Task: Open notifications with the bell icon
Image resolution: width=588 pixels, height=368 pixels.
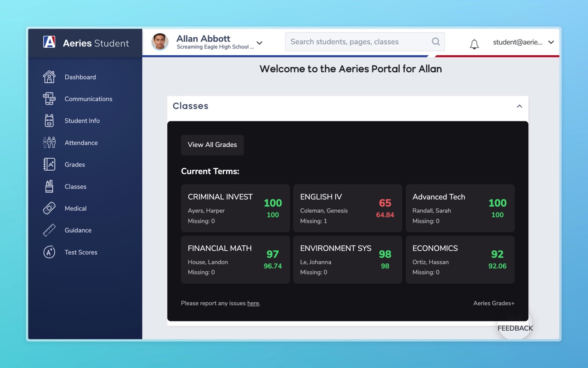Action: tap(474, 44)
